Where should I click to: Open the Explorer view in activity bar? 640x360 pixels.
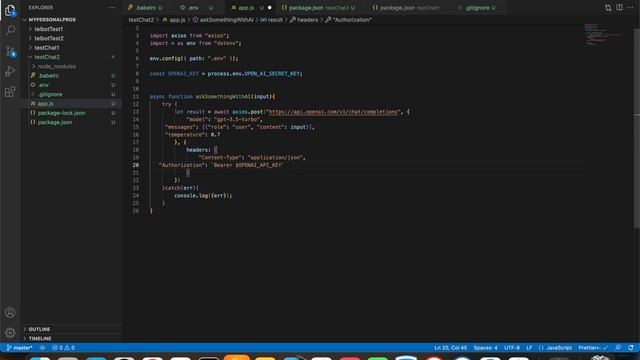click(10, 10)
